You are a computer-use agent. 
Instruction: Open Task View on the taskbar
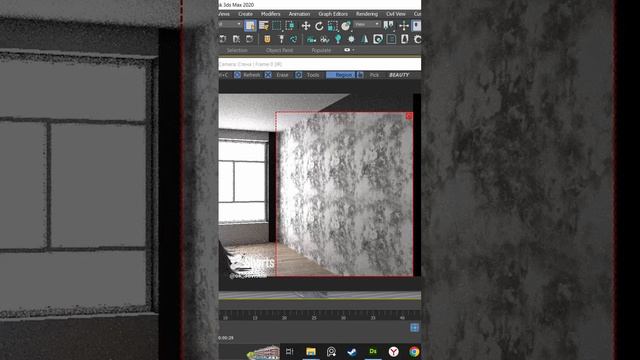(290, 351)
